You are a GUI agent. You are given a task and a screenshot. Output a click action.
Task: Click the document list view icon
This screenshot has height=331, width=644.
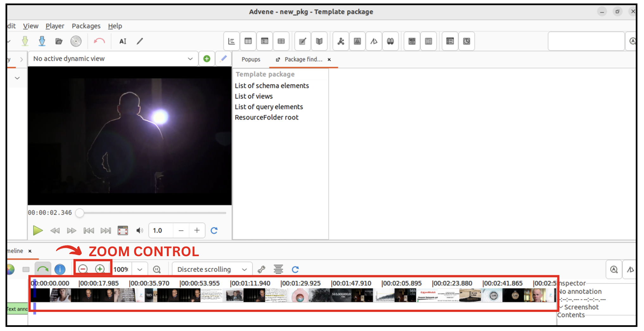(428, 41)
